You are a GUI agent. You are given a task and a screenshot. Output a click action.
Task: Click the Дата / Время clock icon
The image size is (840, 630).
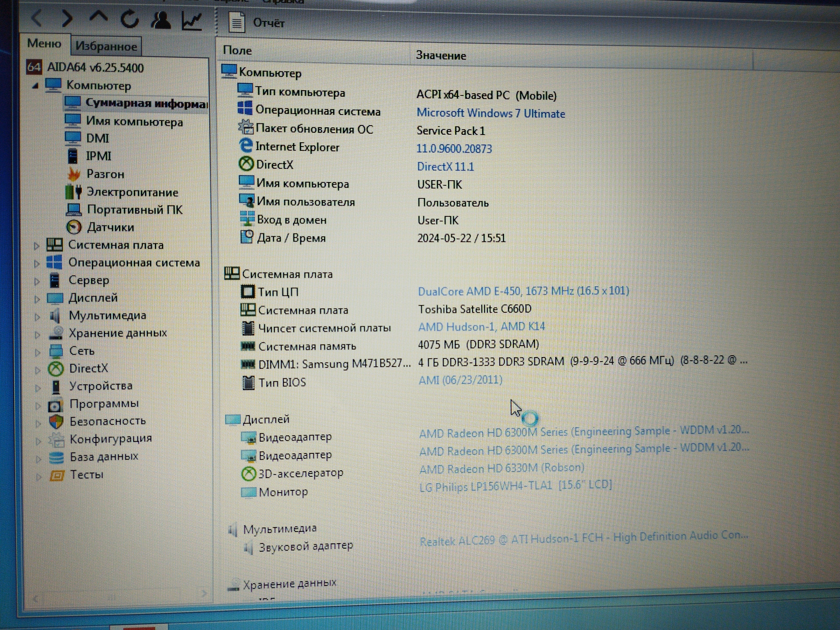(x=247, y=237)
